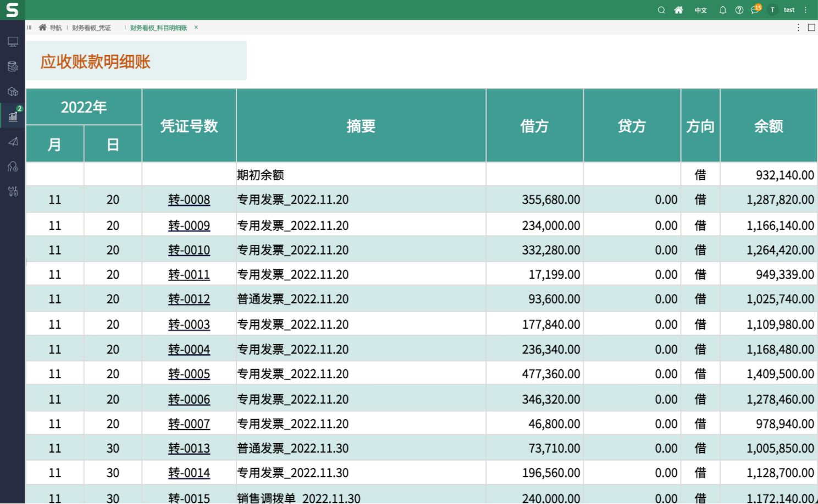Click debit amount 46,800.00
The image size is (818, 504).
pos(555,424)
